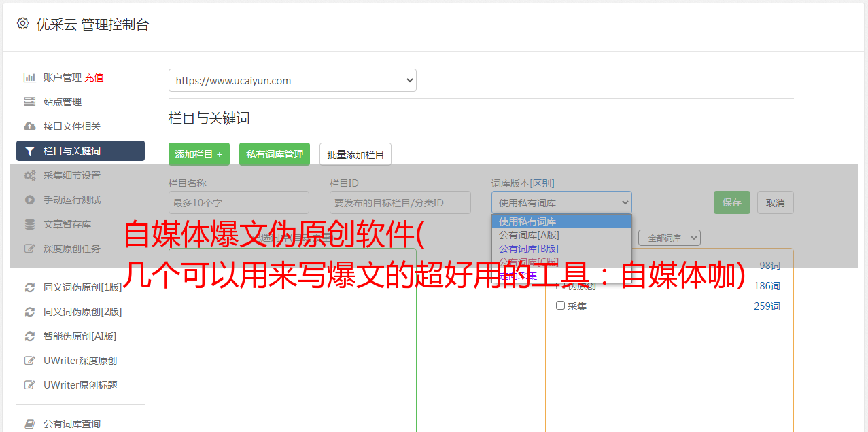Click the green 保存 button
The height and width of the screenshot is (432, 868).
[732, 202]
